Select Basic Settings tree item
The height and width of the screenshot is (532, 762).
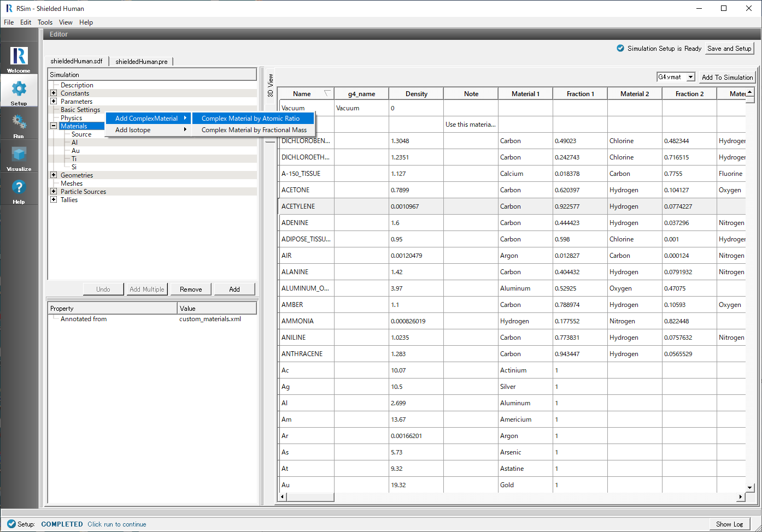click(80, 109)
